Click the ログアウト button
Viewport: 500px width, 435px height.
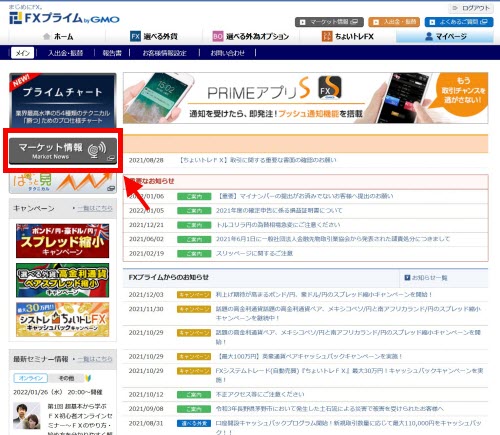point(471,8)
